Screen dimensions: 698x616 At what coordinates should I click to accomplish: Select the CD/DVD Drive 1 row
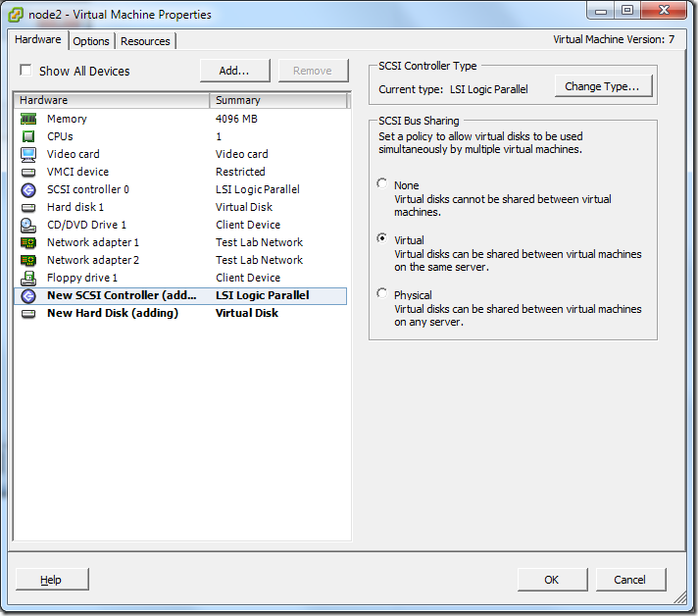coord(180,225)
